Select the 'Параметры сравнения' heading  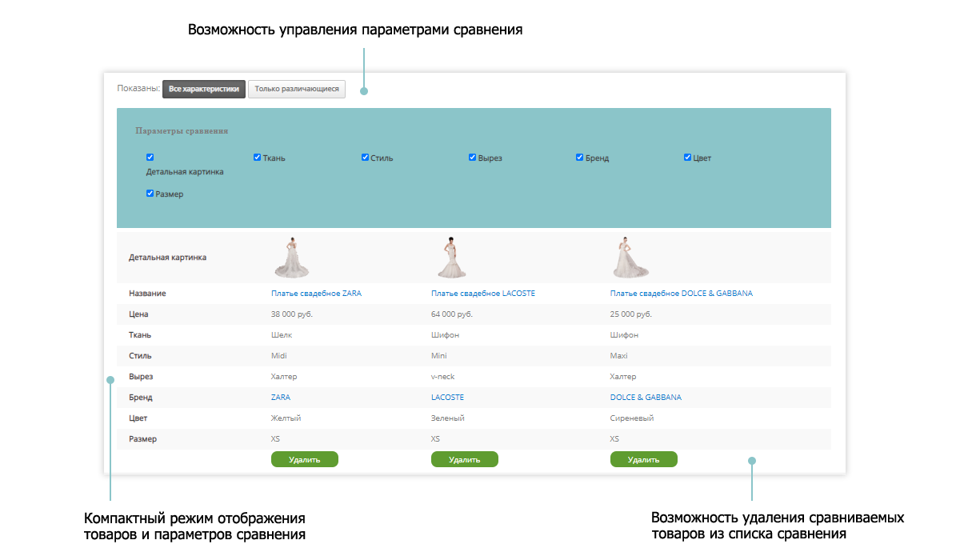[182, 130]
